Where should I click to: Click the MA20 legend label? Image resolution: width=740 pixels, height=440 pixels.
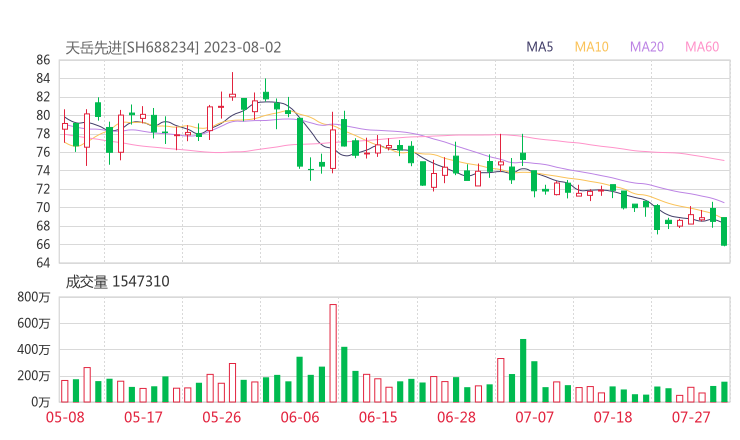[647, 47]
